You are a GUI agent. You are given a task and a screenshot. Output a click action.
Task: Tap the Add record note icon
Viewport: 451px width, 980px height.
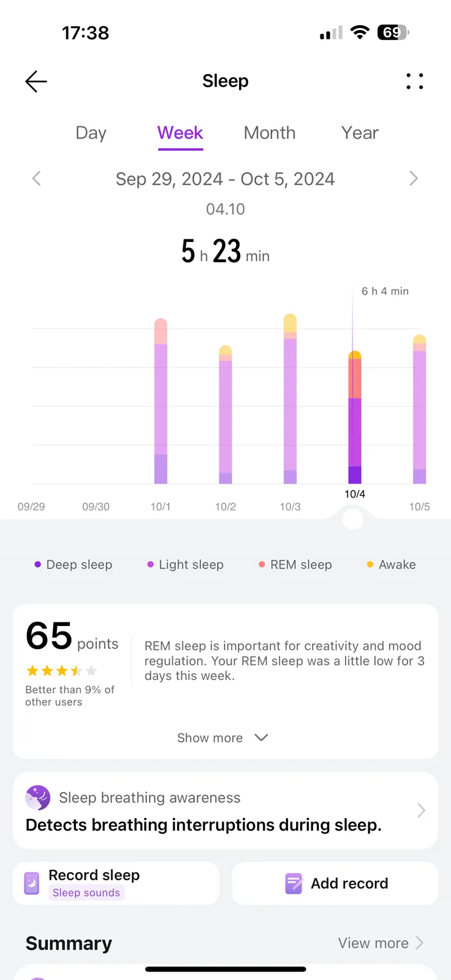294,883
